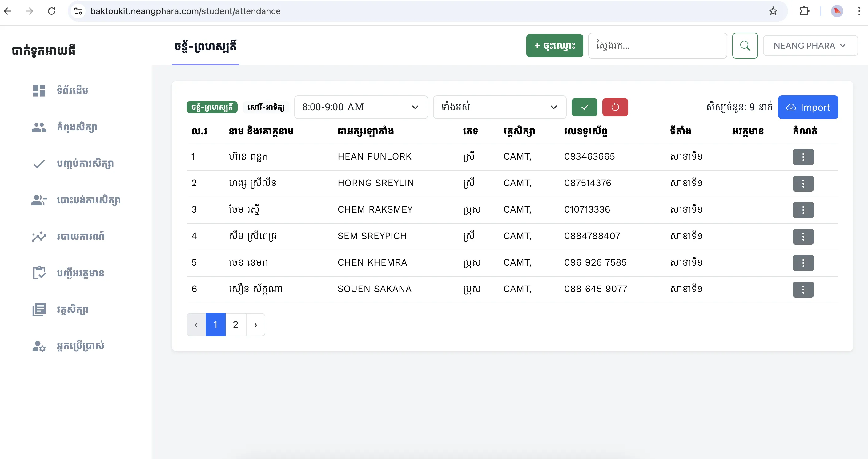Click the green register name button
The height and width of the screenshot is (459, 868).
point(554,46)
